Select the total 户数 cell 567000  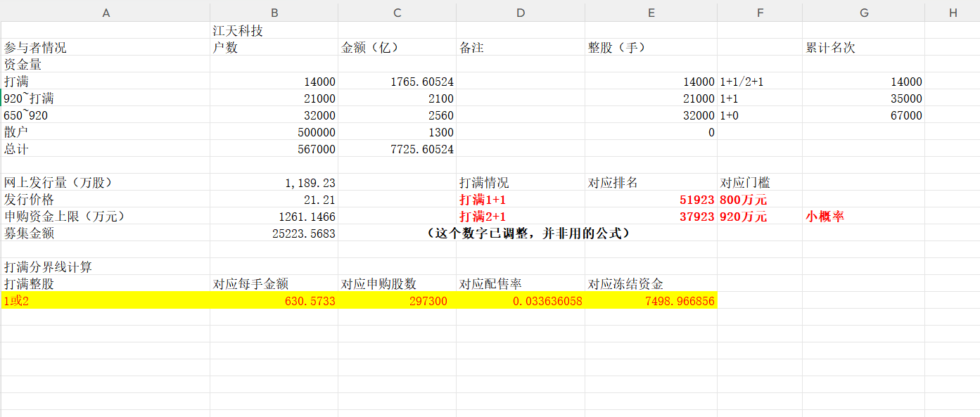(x=274, y=149)
